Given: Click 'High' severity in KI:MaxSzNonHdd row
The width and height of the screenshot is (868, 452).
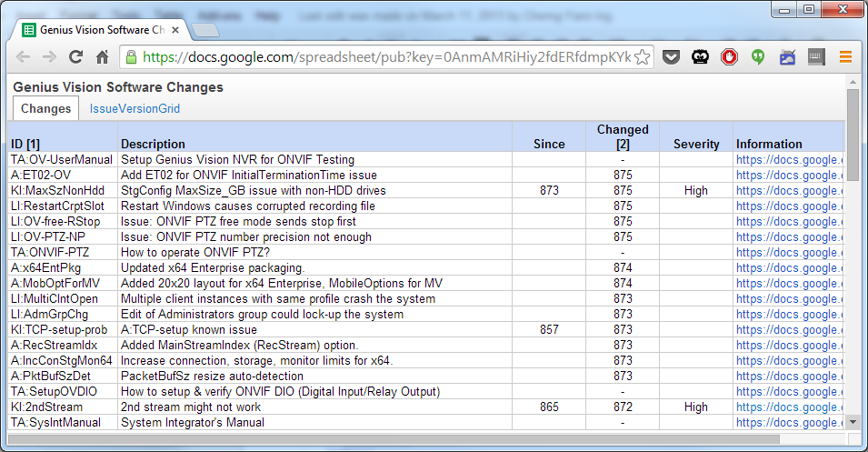Looking at the screenshot, I should coord(696,191).
